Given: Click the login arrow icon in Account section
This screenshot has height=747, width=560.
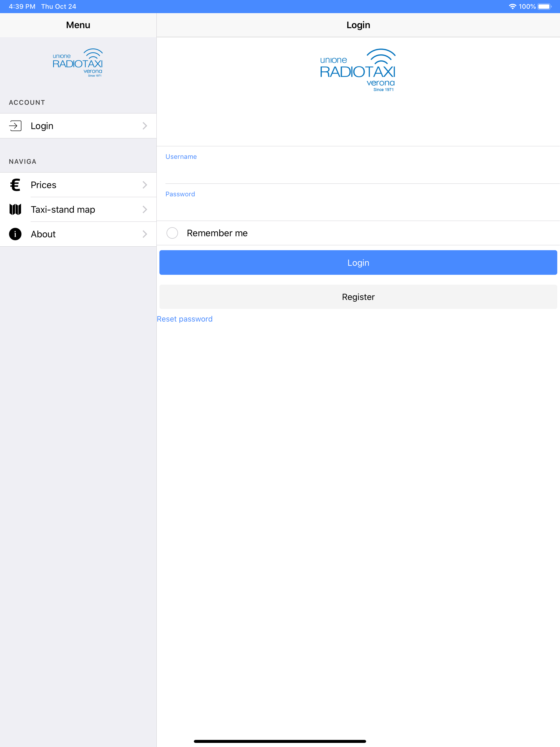Looking at the screenshot, I should click(x=15, y=126).
